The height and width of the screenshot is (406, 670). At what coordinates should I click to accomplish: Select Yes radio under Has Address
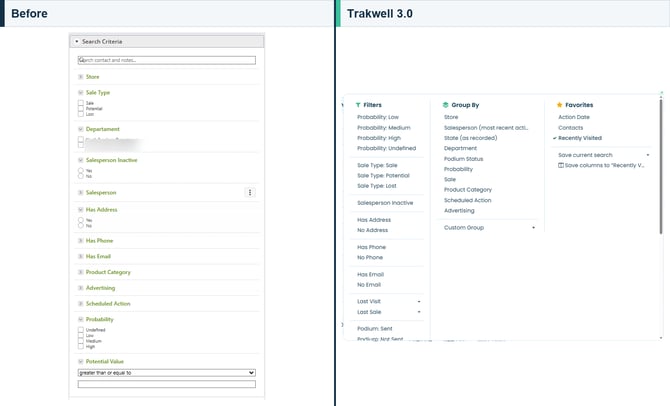(x=81, y=220)
